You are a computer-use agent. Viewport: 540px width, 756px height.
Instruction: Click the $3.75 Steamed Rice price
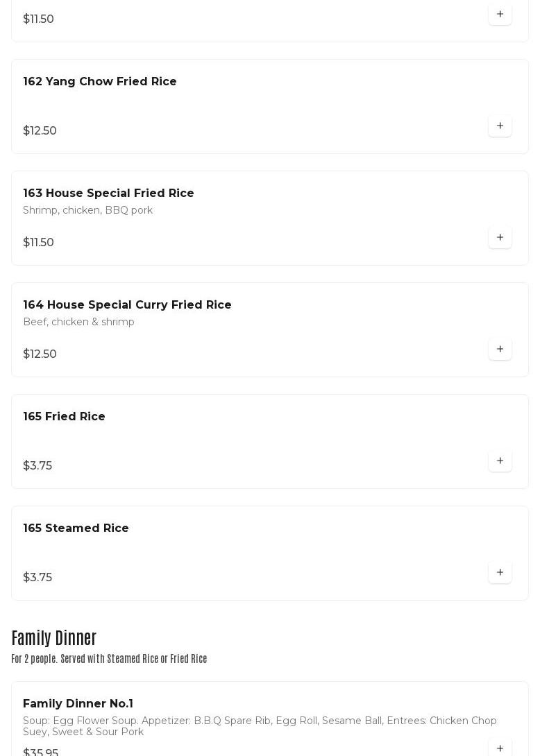point(37,578)
